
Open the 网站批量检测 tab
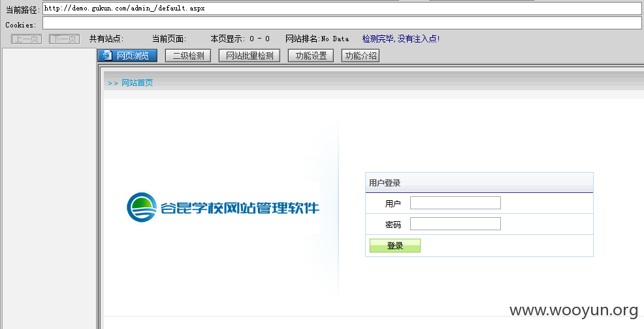coord(250,56)
